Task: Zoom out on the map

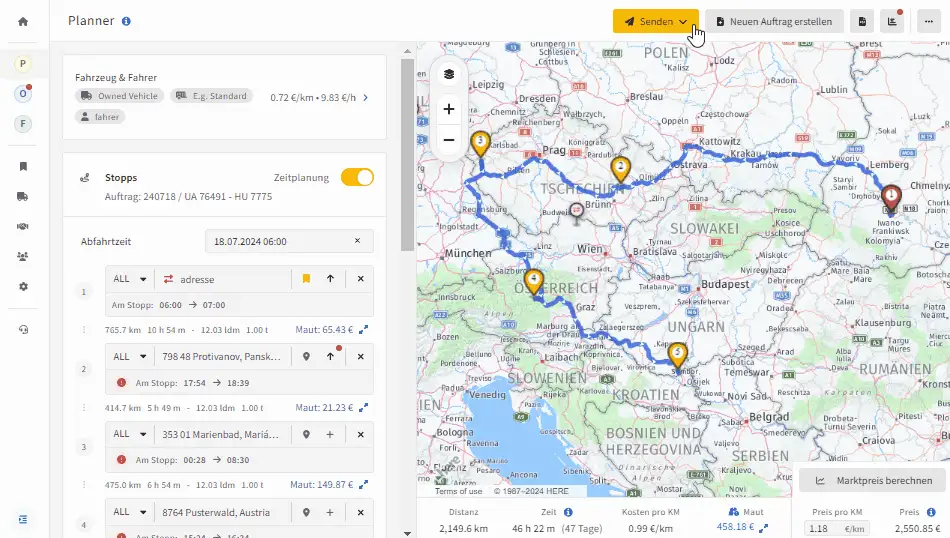Action: (449, 140)
